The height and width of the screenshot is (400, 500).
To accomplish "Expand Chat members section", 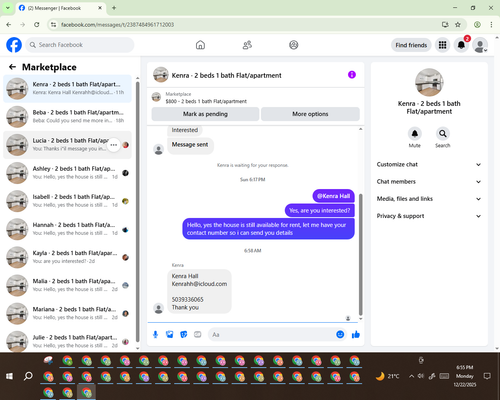I will pyautogui.click(x=429, y=182).
